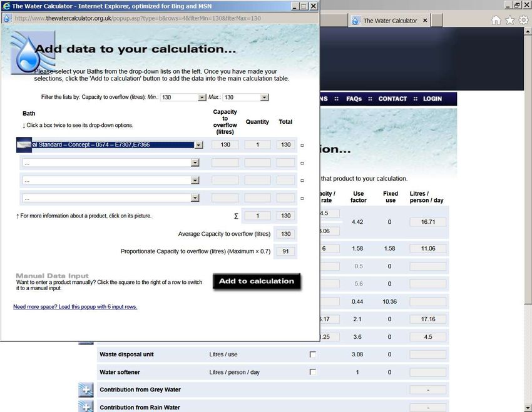Open LOGIN in main site navigation
Image resolution: width=532 pixels, height=412 pixels.
click(432, 99)
